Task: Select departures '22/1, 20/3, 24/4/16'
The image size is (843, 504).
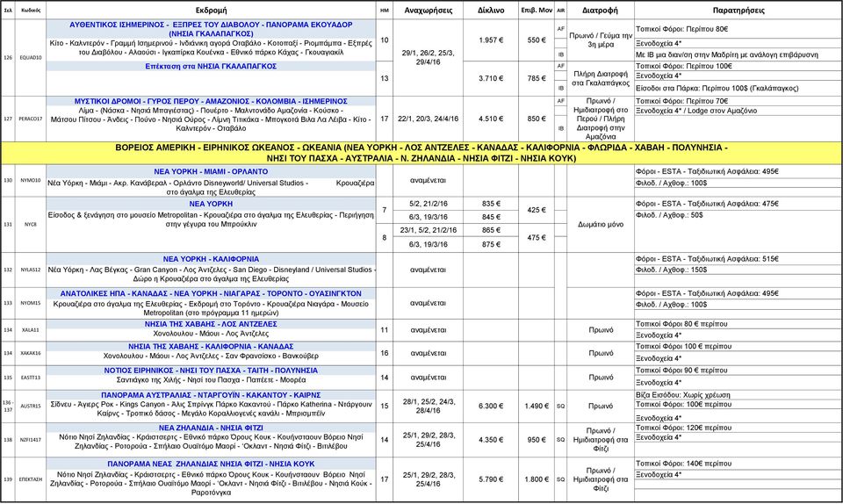Action: 428,119
